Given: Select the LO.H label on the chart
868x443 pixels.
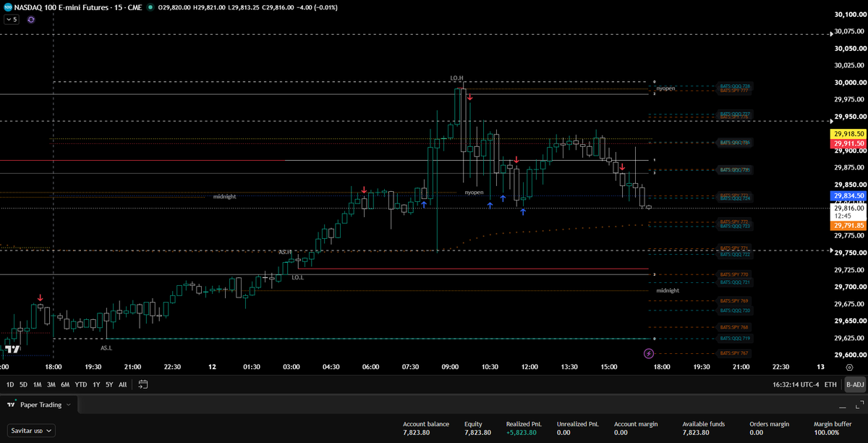Looking at the screenshot, I should point(456,78).
